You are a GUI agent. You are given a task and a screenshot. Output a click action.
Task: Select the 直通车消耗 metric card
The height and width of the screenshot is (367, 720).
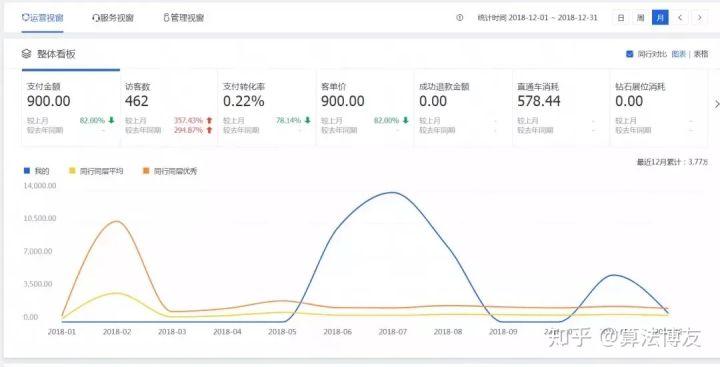tap(561, 108)
